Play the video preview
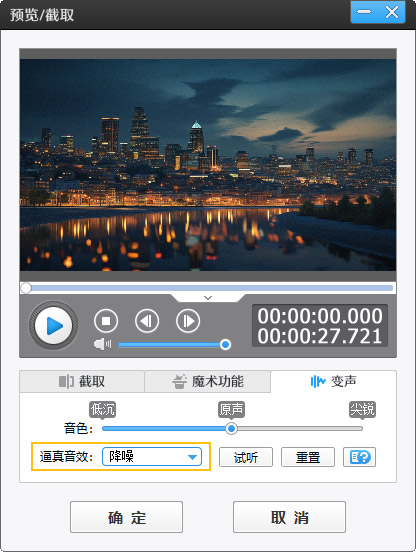Viewport: 416px width, 552px height. pos(53,326)
